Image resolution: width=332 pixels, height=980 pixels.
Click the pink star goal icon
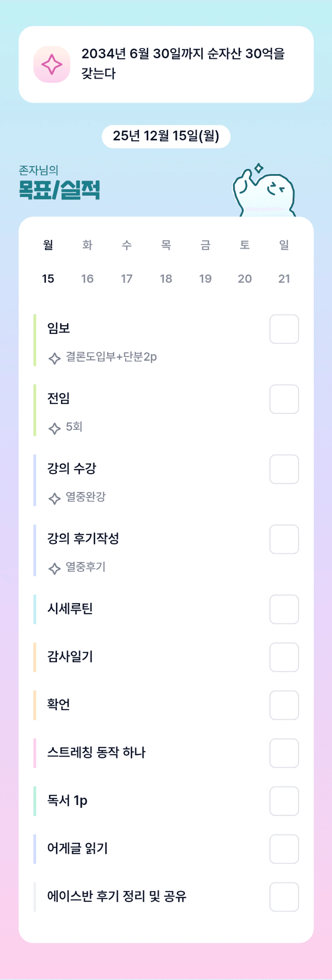(52, 65)
